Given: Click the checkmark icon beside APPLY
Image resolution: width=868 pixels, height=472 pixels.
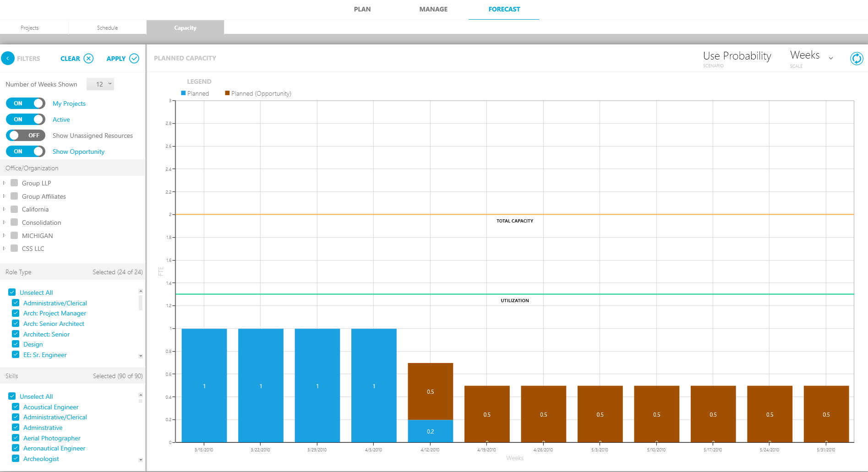Looking at the screenshot, I should [x=134, y=58].
